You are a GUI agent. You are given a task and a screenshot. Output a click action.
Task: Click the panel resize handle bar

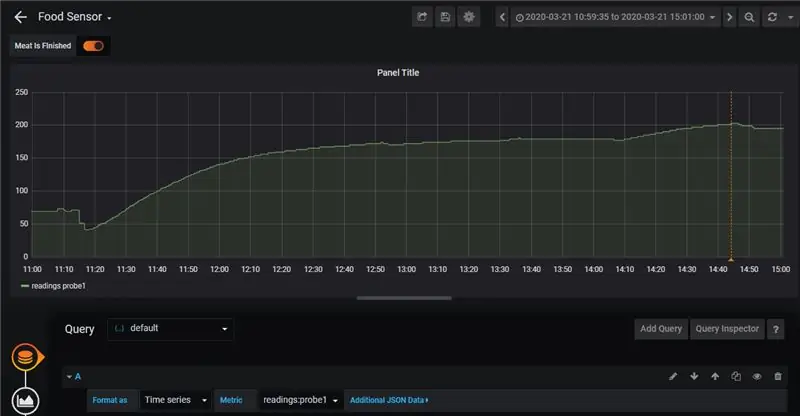(x=404, y=298)
